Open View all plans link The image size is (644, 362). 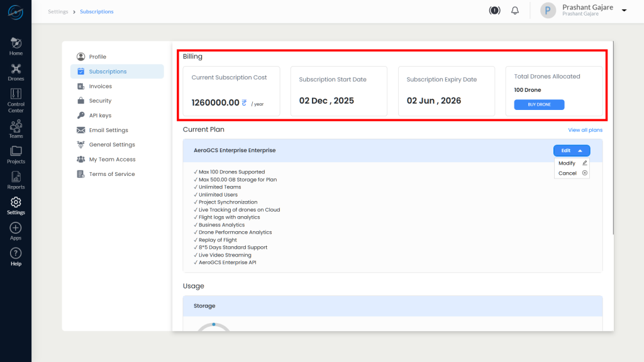pos(585,129)
